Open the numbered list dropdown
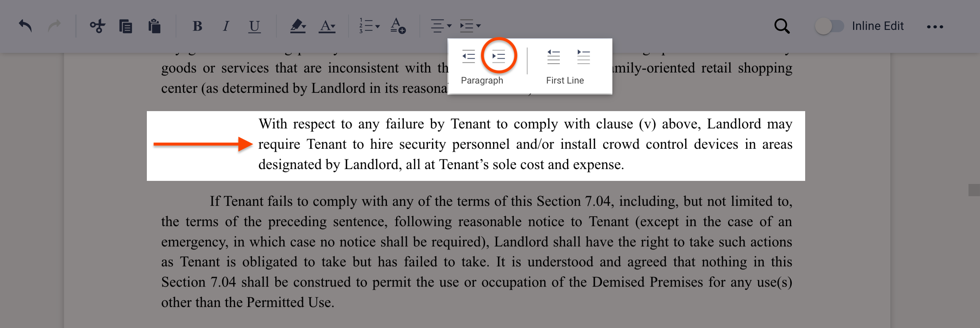980x328 pixels. point(369,26)
